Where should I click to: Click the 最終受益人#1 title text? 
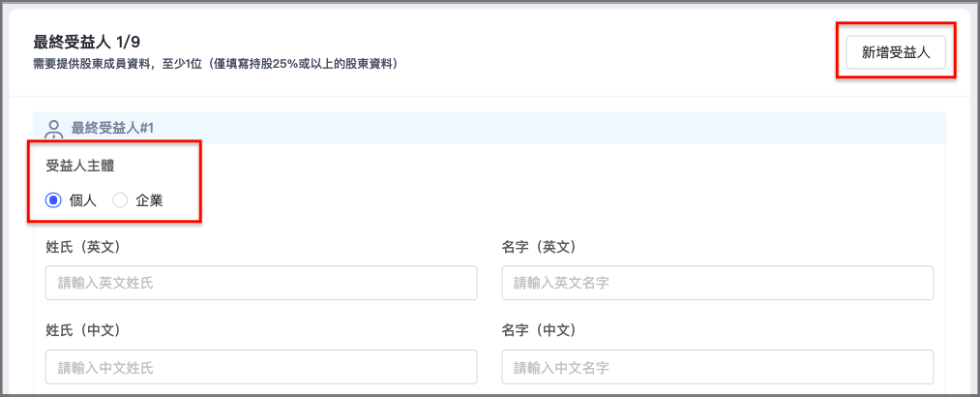(x=112, y=128)
